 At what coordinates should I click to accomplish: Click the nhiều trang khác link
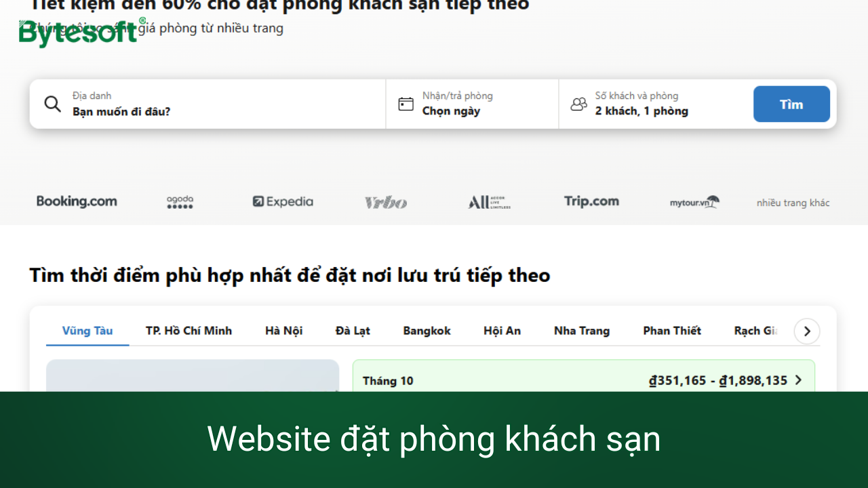(793, 202)
